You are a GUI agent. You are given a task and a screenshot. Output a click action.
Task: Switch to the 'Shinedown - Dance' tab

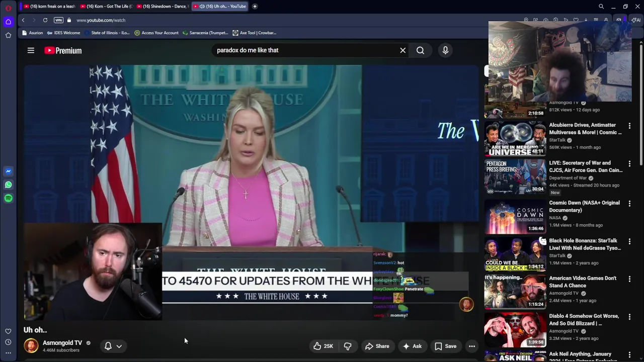click(162, 6)
